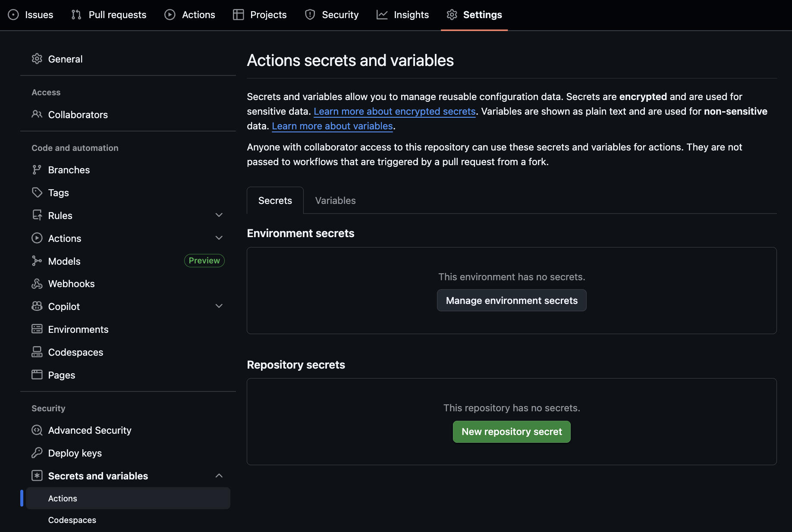792x532 pixels.
Task: Open Collaborators using the people icon
Action: [37, 114]
